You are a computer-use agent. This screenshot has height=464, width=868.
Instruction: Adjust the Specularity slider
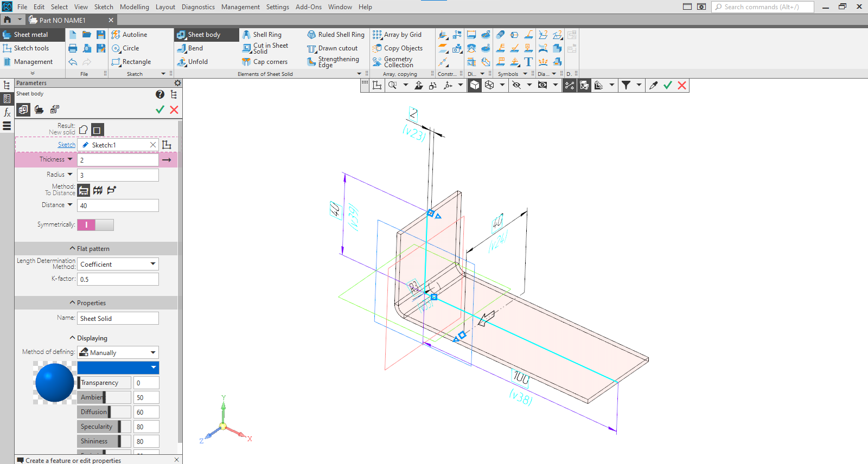(x=104, y=427)
